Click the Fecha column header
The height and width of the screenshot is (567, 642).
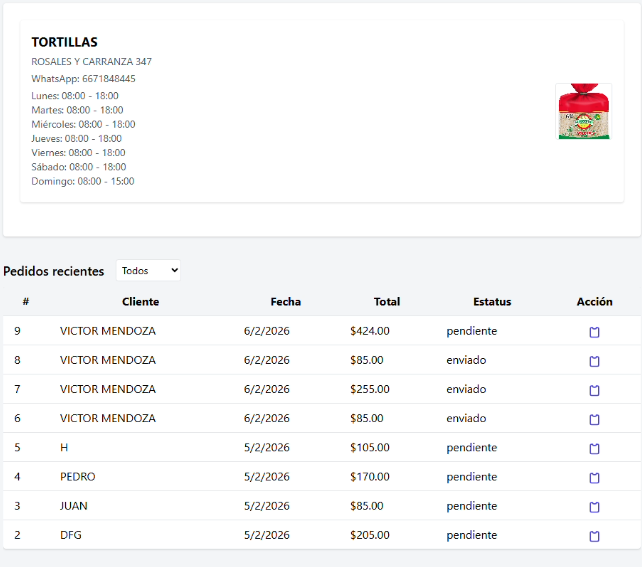coord(285,301)
